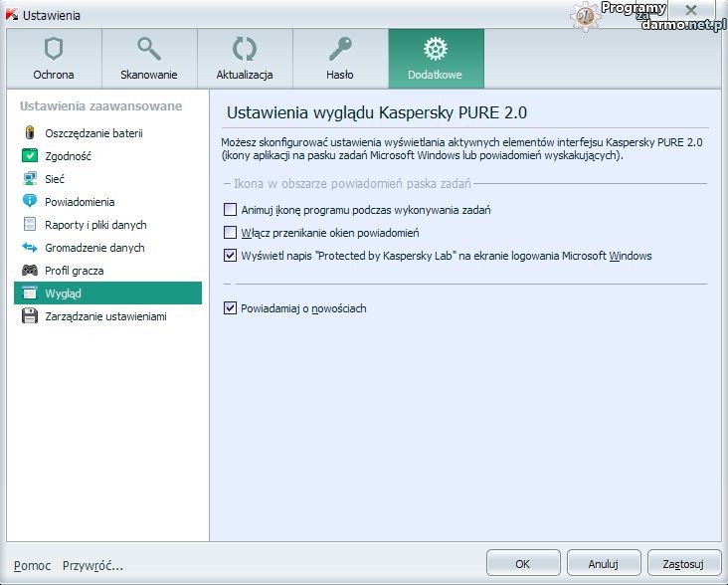Image resolution: width=728 pixels, height=585 pixels.
Task: Click the gamepad icon beside Profil gracza
Action: tap(30, 270)
